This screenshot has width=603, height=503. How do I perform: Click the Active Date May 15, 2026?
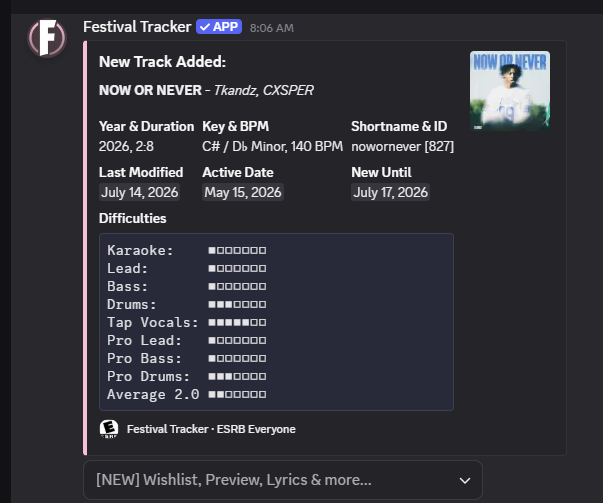[243, 192]
